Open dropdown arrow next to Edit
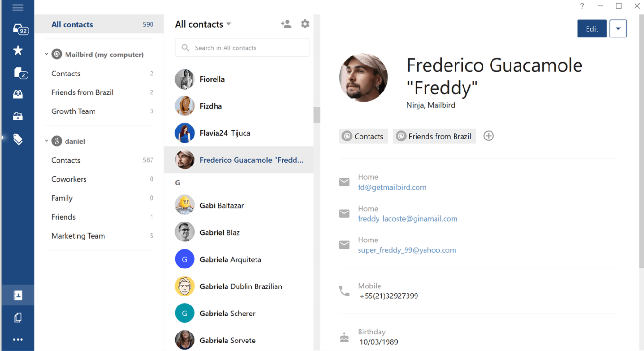 coord(618,29)
